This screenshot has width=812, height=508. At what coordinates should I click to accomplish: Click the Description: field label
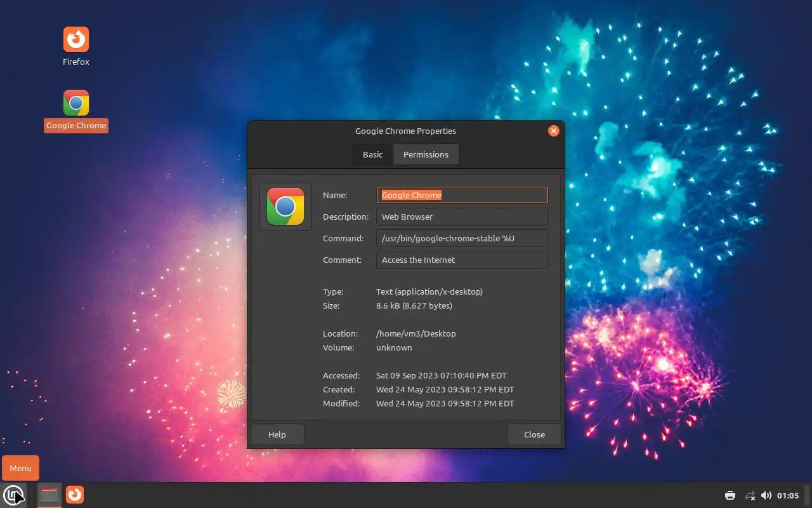pyautogui.click(x=346, y=217)
